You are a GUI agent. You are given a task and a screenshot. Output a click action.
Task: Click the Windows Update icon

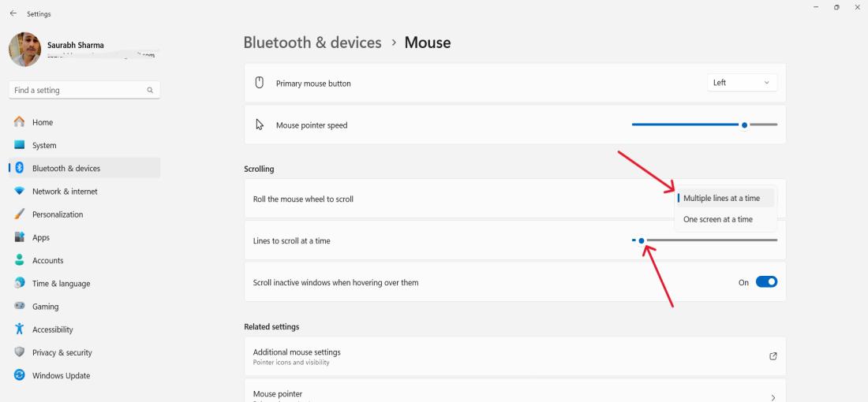(20, 376)
